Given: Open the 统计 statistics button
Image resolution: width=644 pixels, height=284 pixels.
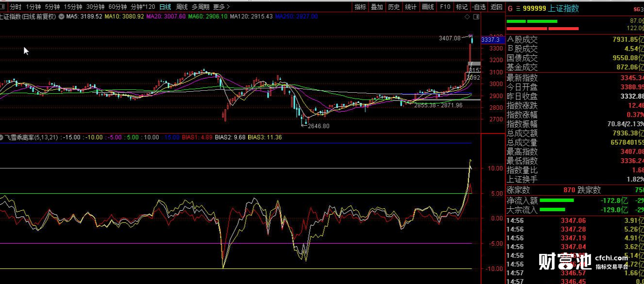Looking at the screenshot, I should [411, 7].
